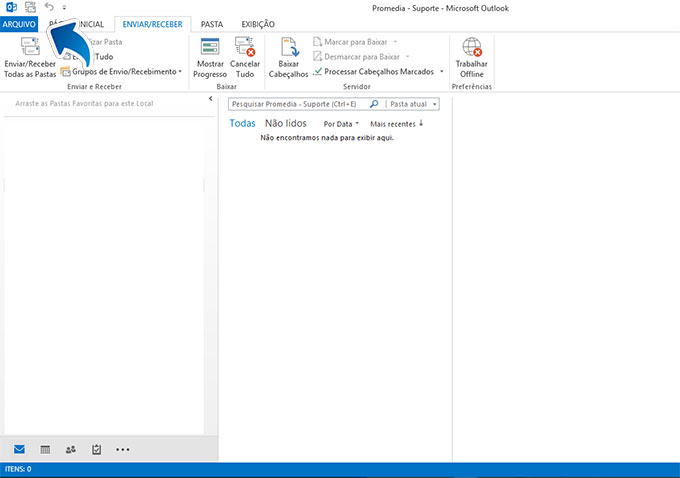Image resolution: width=680 pixels, height=478 pixels.
Task: Click the Pesquisar Promedia - Suporte search field
Action: coord(299,104)
